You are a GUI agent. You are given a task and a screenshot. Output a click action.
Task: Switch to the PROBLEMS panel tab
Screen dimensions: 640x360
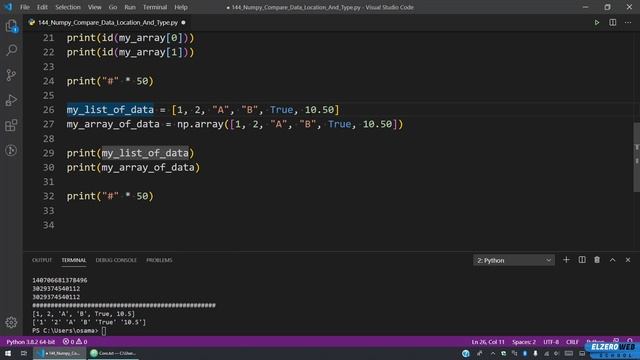[x=159, y=260]
